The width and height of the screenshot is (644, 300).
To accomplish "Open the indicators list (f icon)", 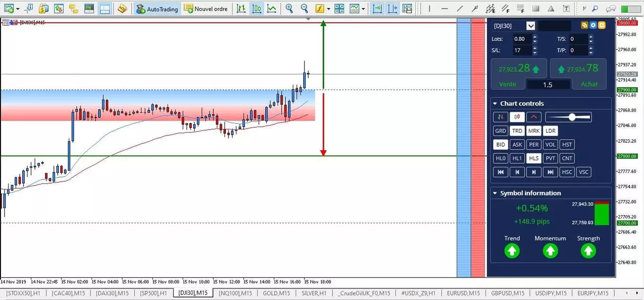I will pyautogui.click(x=319, y=9).
